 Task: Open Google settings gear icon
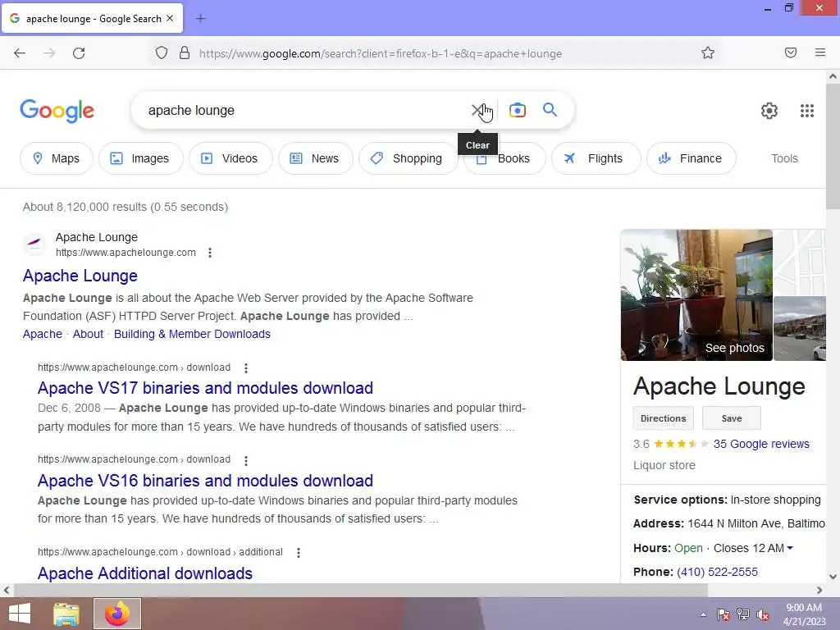point(769,111)
